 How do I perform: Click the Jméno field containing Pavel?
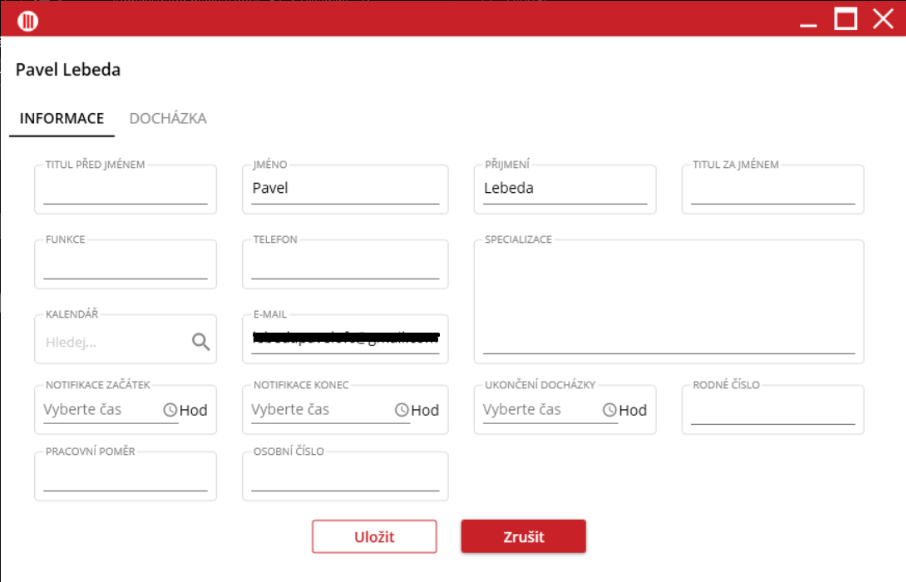[x=345, y=188]
